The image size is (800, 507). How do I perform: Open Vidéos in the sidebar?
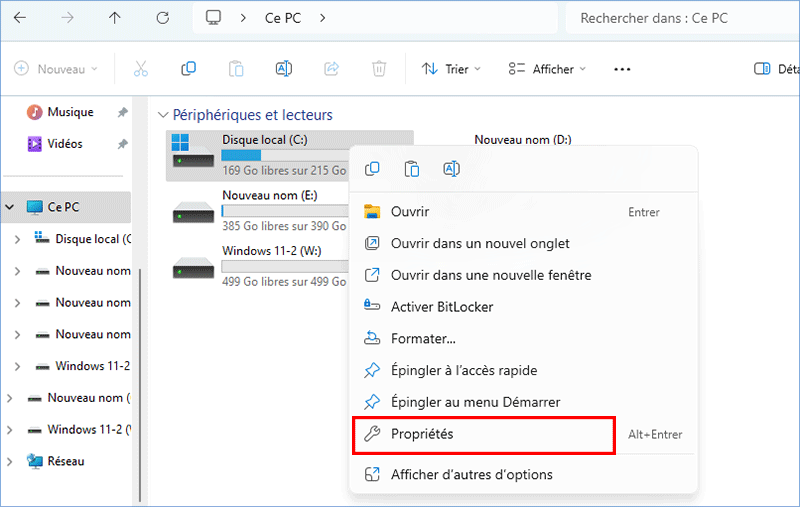tap(64, 144)
